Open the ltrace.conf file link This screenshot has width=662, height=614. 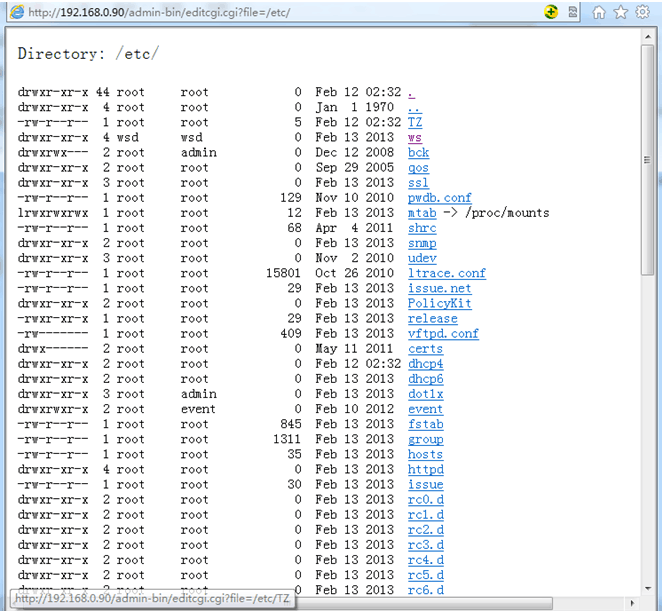coord(446,273)
